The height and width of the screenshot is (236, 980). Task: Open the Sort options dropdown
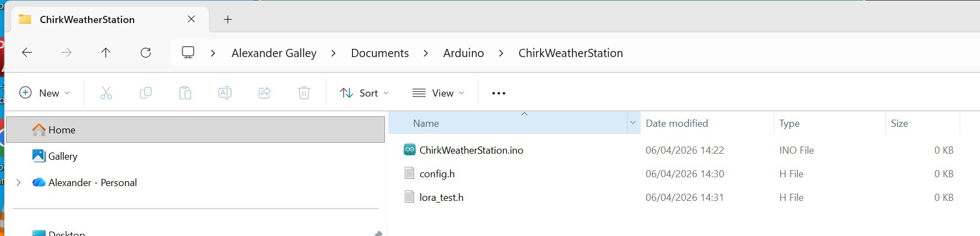(364, 93)
